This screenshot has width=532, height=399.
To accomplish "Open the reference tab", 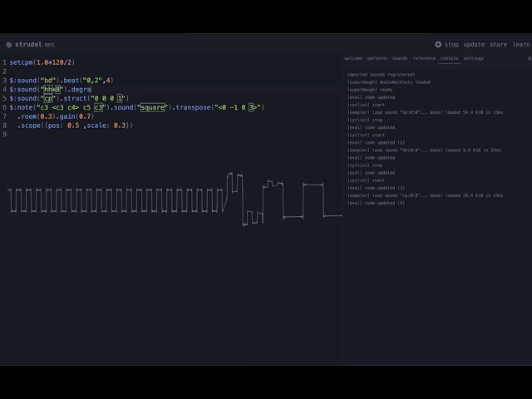I will point(424,58).
